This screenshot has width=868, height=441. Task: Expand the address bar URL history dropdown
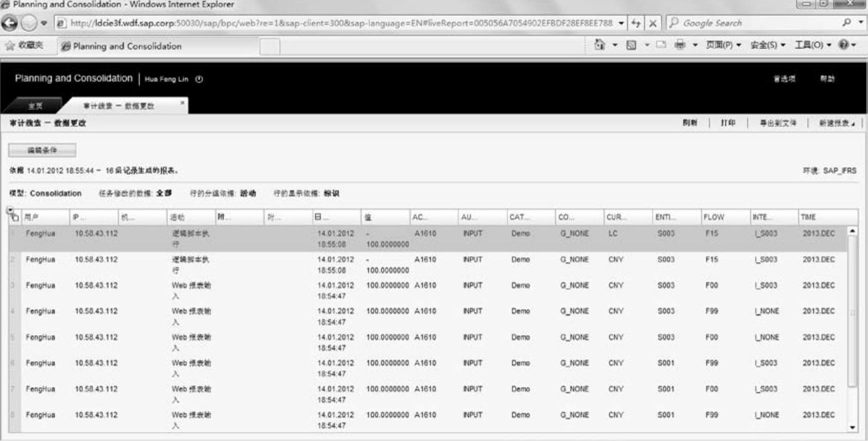[621, 23]
